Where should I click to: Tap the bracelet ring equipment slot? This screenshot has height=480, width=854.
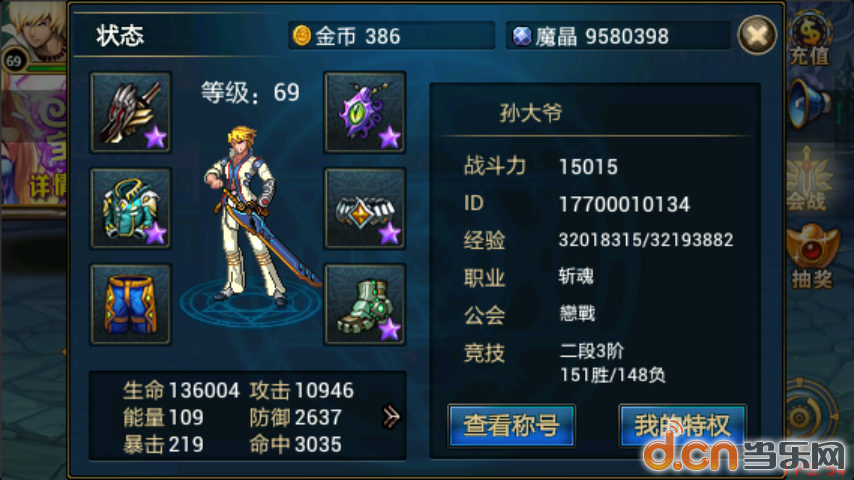point(365,209)
